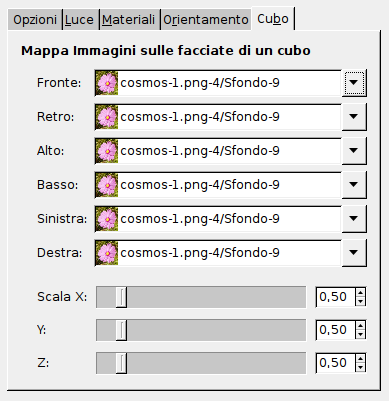Click the Z scale slider handle

coord(121,363)
